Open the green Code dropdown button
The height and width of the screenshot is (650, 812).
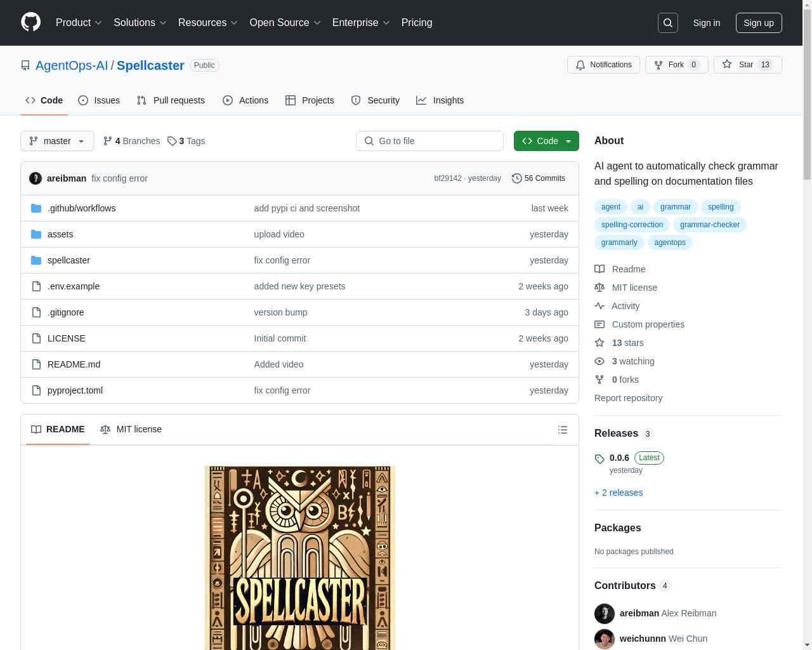pos(546,141)
